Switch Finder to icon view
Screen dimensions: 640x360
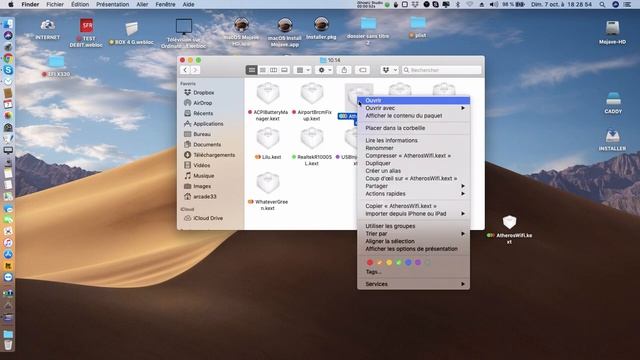252,70
